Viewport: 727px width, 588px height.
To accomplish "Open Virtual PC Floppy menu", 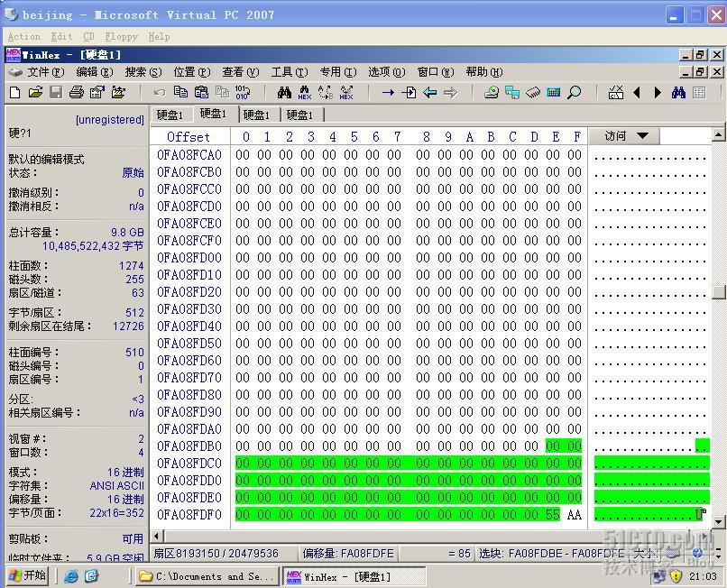I will [122, 36].
